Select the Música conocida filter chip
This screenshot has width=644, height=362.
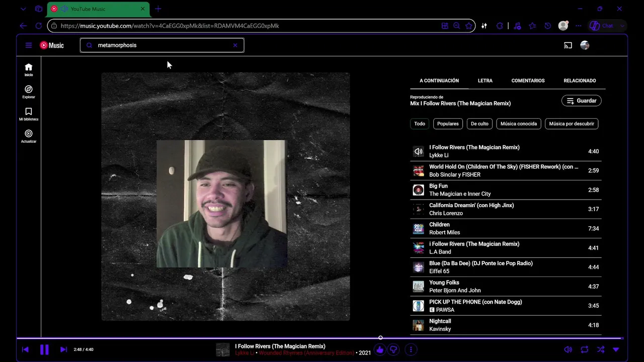pos(519,124)
